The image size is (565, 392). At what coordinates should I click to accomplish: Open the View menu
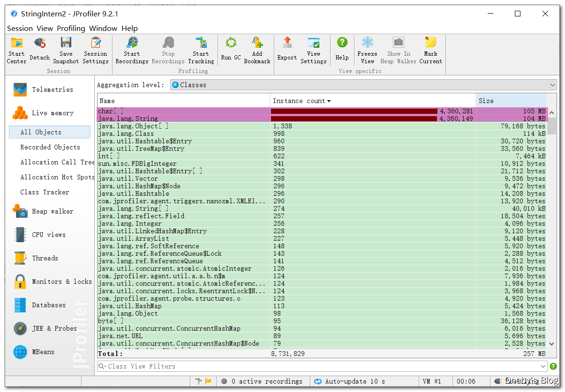tap(45, 28)
